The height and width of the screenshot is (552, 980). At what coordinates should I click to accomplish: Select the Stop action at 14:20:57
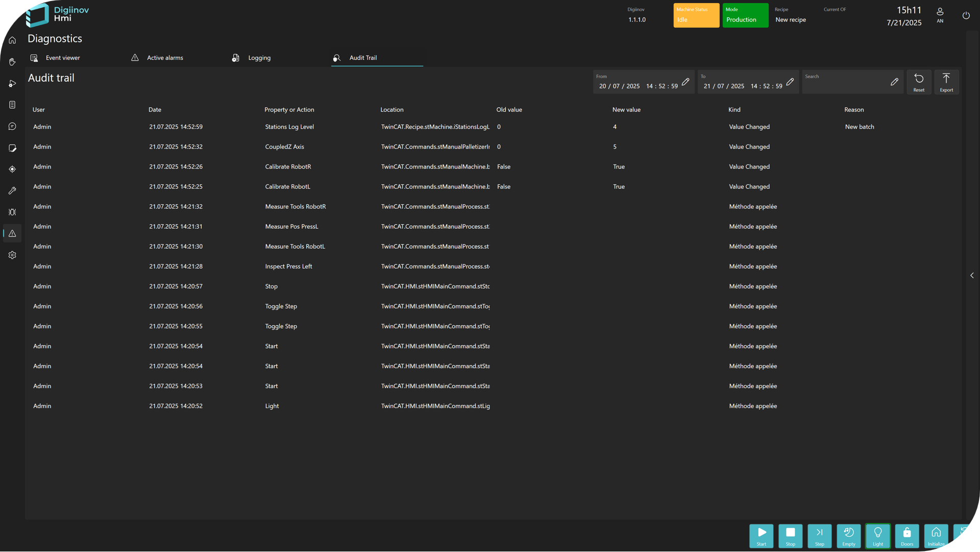[494, 286]
